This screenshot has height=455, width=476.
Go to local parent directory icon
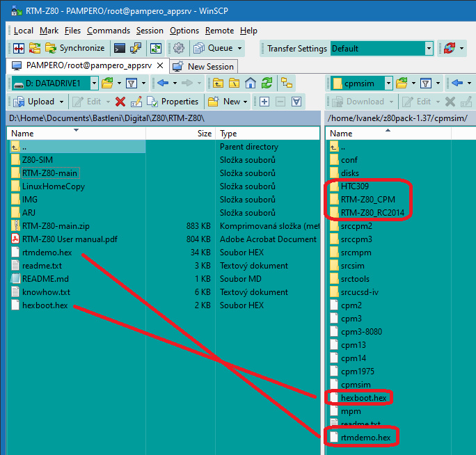218,83
